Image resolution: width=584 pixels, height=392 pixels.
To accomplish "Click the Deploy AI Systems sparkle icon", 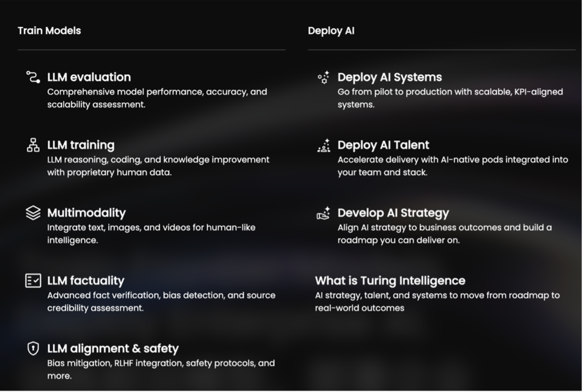I will [323, 77].
